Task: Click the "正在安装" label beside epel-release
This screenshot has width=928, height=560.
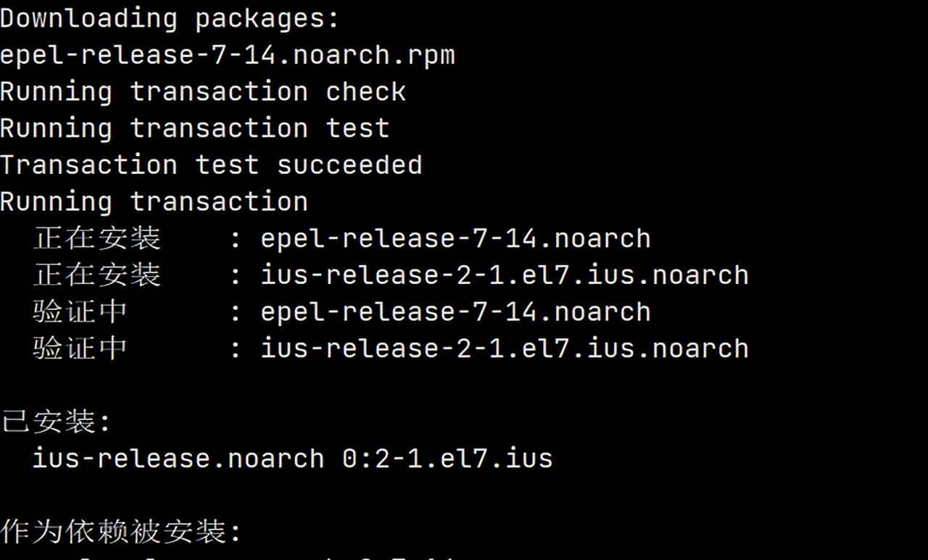Action: (96, 238)
